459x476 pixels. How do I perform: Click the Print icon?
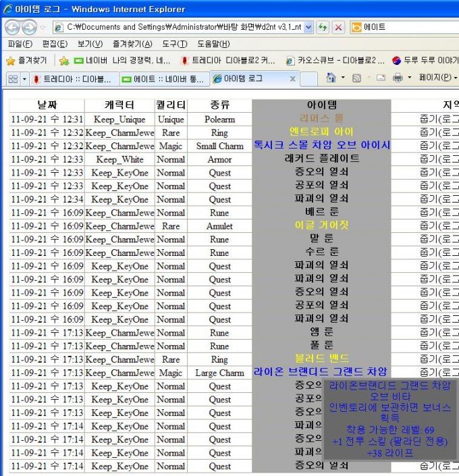[x=398, y=78]
